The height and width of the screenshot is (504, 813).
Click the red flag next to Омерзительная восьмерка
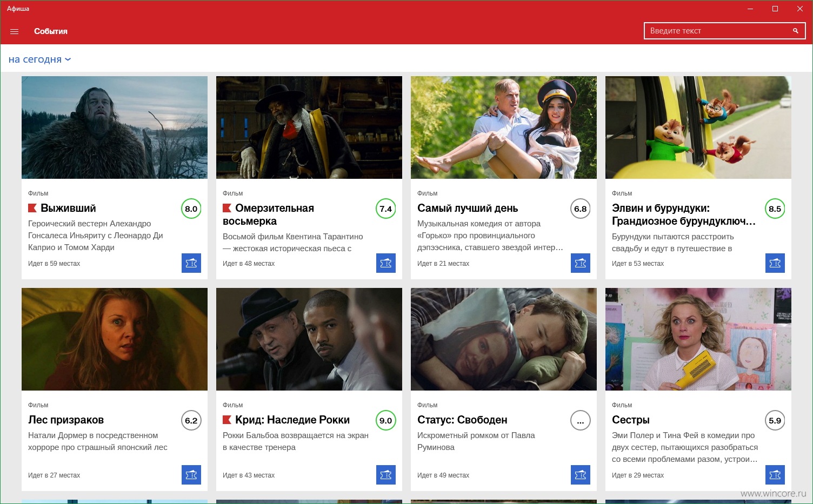point(227,208)
